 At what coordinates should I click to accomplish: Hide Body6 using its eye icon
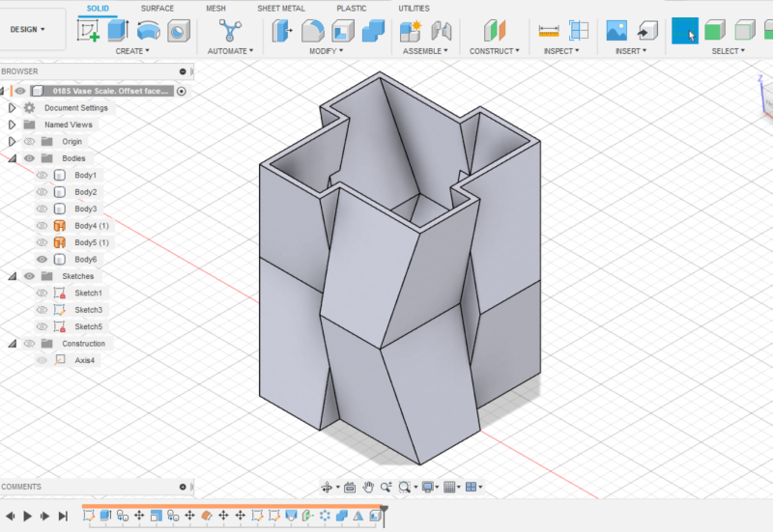(x=42, y=260)
